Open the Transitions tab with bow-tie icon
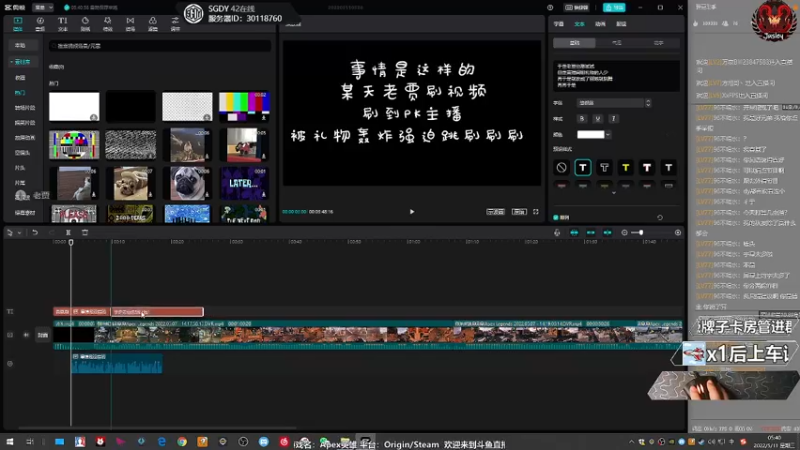Viewport: 800px width, 450px height. 130,23
